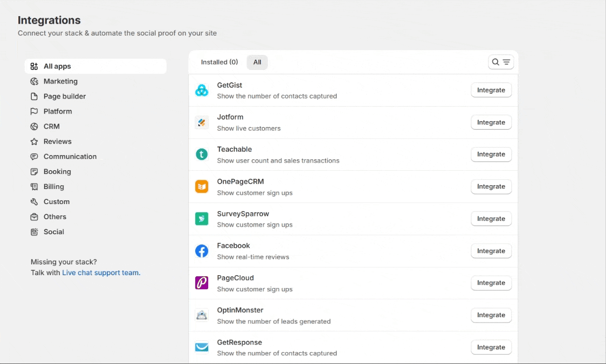Switch to the All tab
This screenshot has height=364, width=606.
pos(257,62)
